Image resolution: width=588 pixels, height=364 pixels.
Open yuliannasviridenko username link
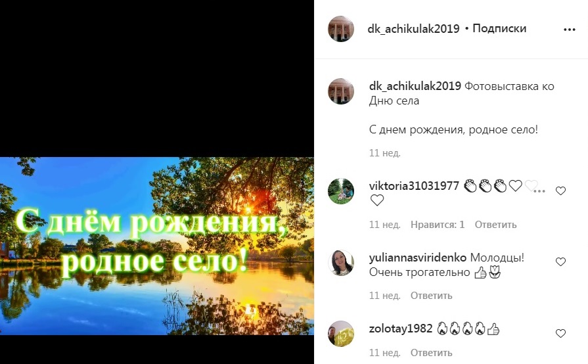(x=418, y=258)
